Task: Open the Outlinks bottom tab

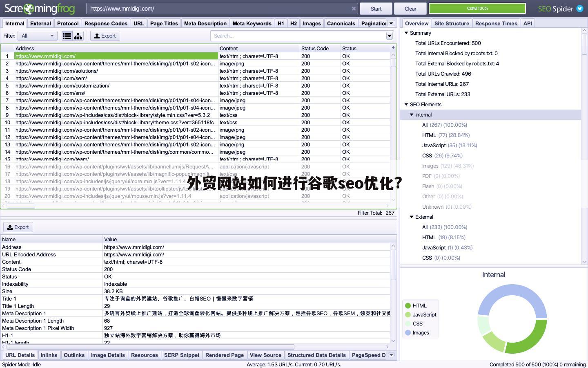Action: click(74, 355)
